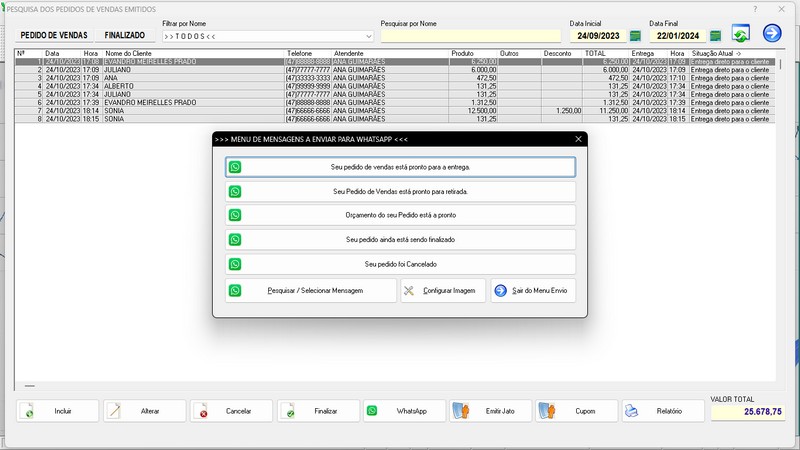Send 'Seu pedido ainda está sendo finalizado' message
Screen dimensions: 800x450
(401, 239)
